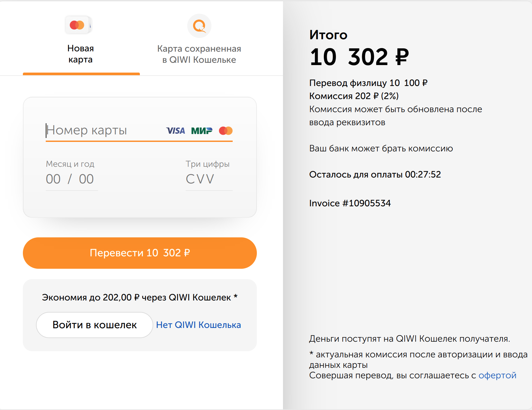
Task: Open the Нет QIWI Кошелька link
Action: (198, 325)
